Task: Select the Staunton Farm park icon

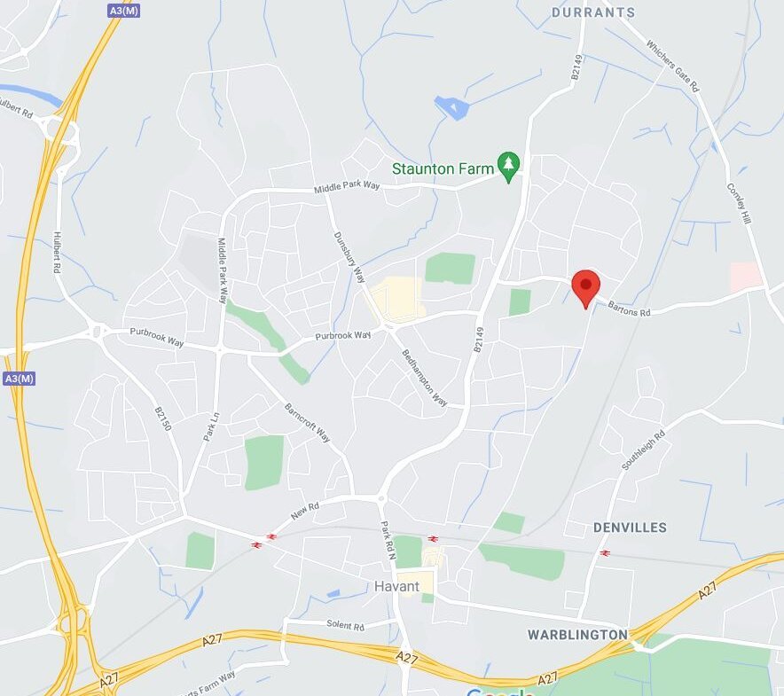Action: coord(508,167)
